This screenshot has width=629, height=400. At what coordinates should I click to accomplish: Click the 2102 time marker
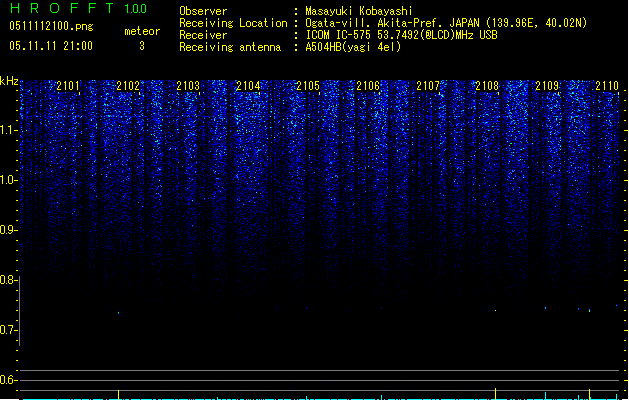pos(128,86)
